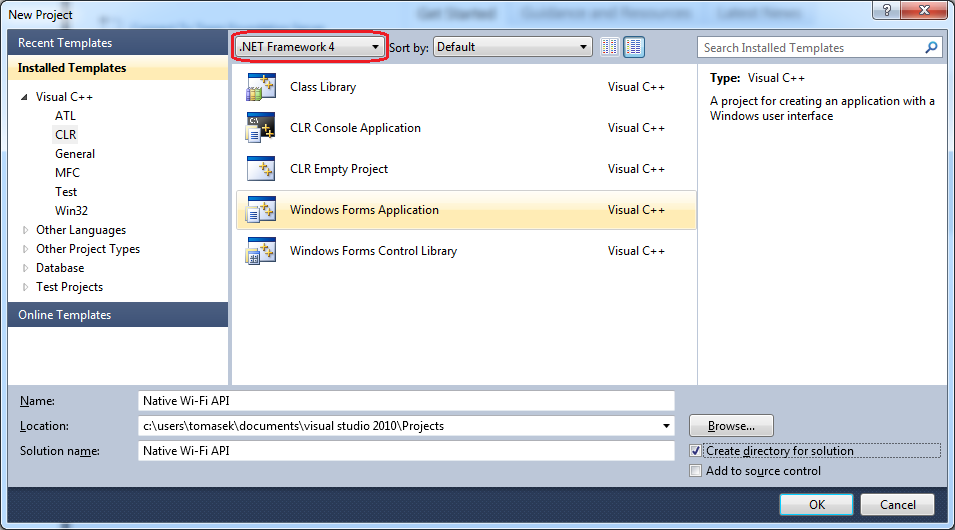
Task: Open the Online Templates section
Action: pos(118,314)
